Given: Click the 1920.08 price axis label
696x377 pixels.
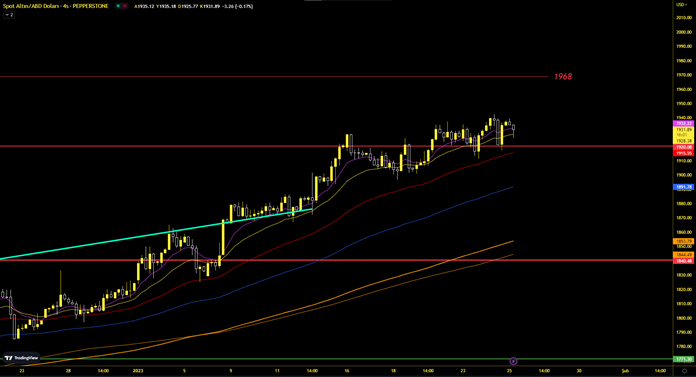Looking at the screenshot, I should point(684,147).
